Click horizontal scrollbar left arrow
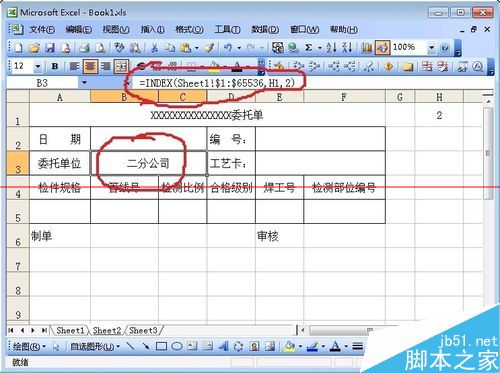This screenshot has height=373, width=500. pos(303,330)
